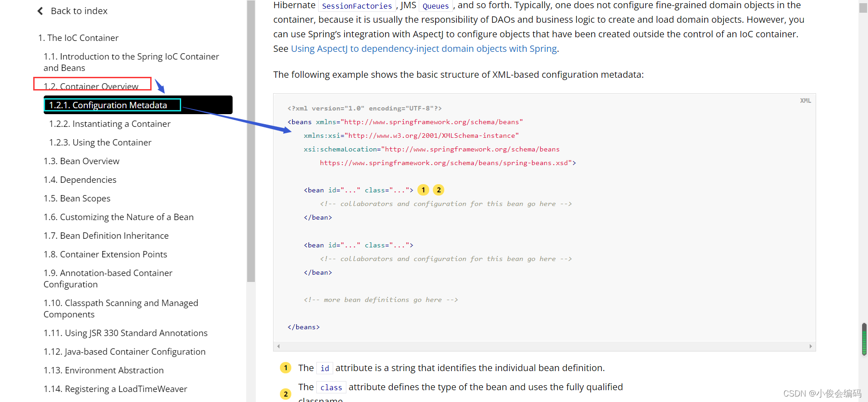This screenshot has width=868, height=402.
Task: Click the code block's left scroll arrow
Action: pyautogui.click(x=279, y=347)
